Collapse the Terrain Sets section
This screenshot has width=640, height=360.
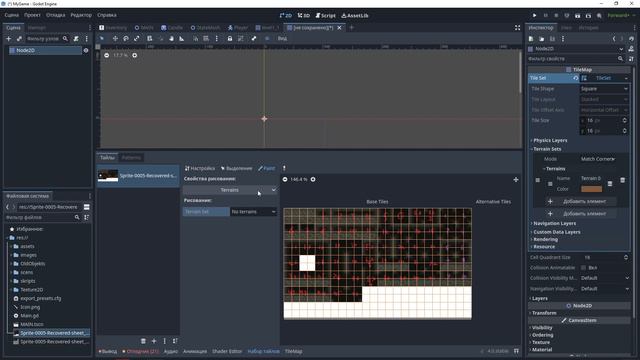[x=547, y=149]
